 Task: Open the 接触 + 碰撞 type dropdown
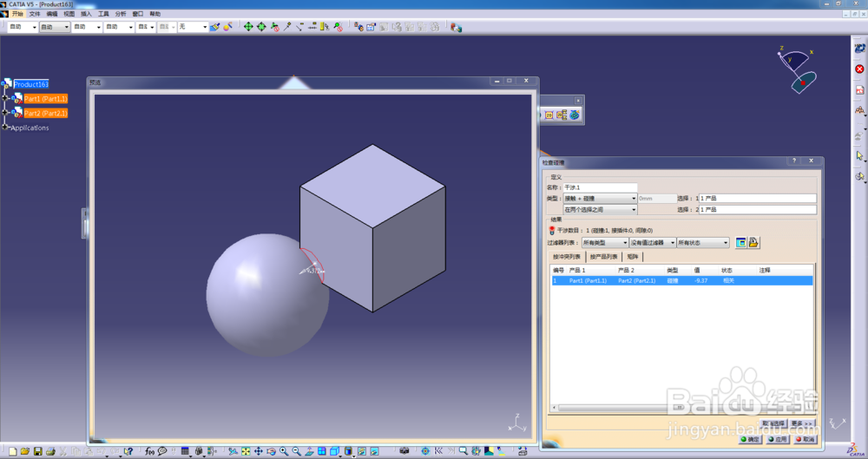[x=600, y=198]
